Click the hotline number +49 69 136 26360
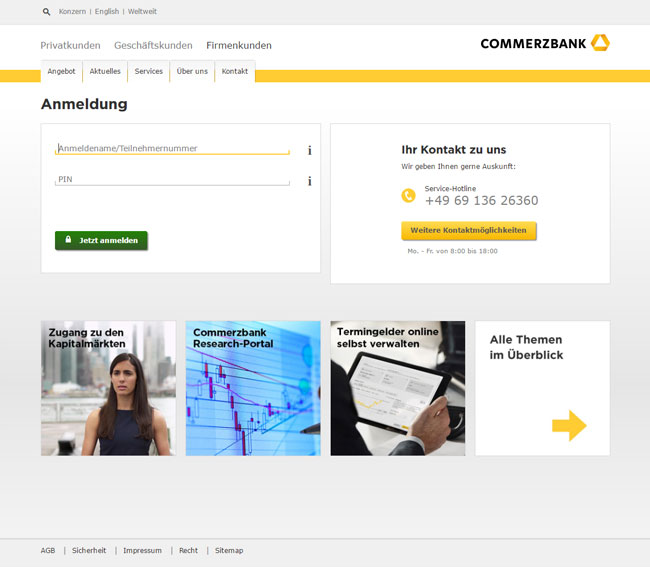 pyautogui.click(x=482, y=201)
